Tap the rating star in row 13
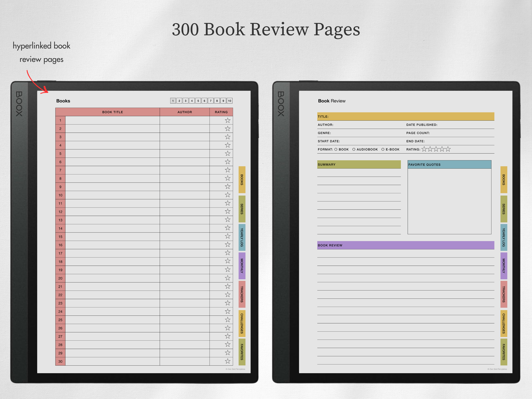The height and width of the screenshot is (399, 532). [x=227, y=220]
